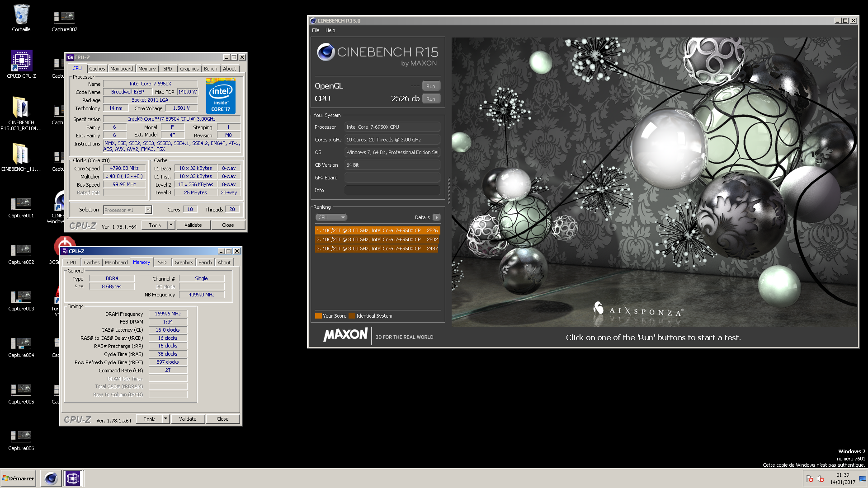The height and width of the screenshot is (488, 868).
Task: Click the show desktop tray icon
Action: click(x=862, y=479)
